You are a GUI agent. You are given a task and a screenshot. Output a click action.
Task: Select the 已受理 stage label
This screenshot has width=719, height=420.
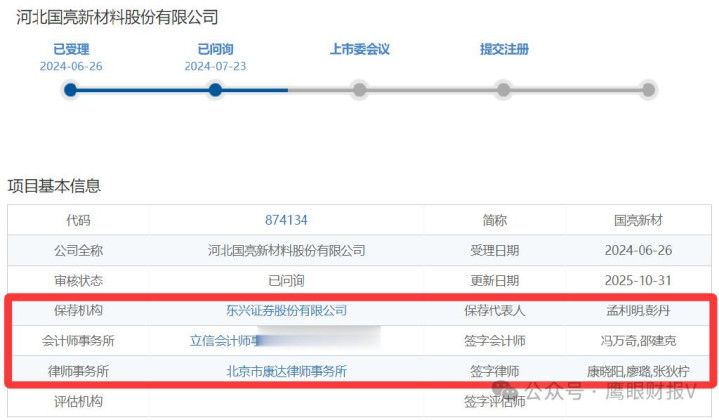[71, 49]
